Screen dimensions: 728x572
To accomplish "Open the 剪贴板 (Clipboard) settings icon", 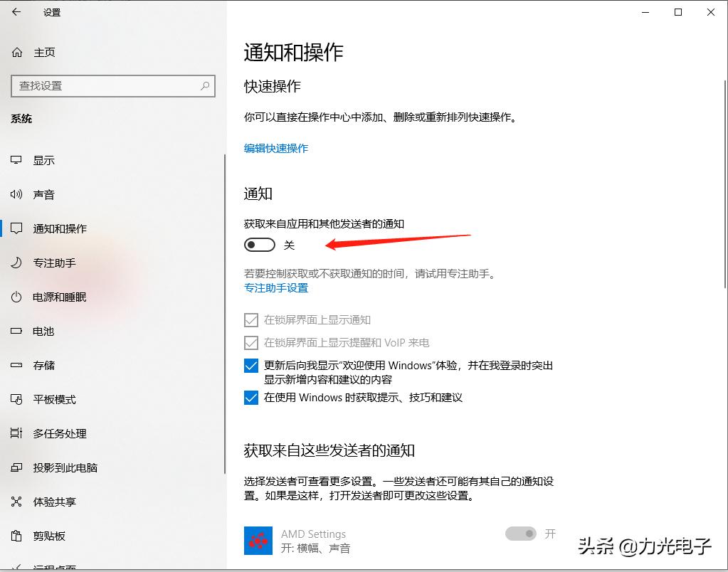I will click(16, 536).
